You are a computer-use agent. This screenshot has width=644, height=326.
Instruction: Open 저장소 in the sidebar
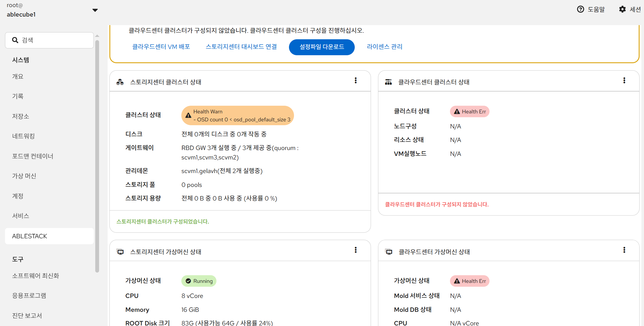[x=21, y=116]
